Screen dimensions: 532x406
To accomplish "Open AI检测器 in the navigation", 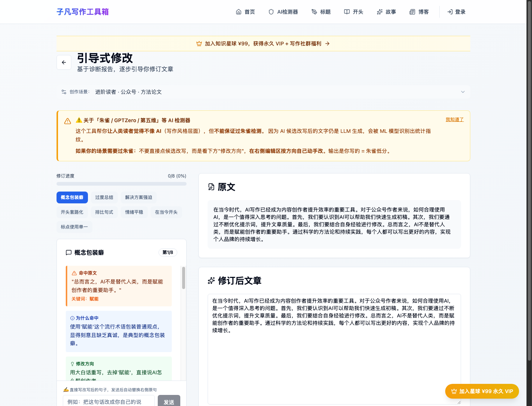I will click(283, 12).
